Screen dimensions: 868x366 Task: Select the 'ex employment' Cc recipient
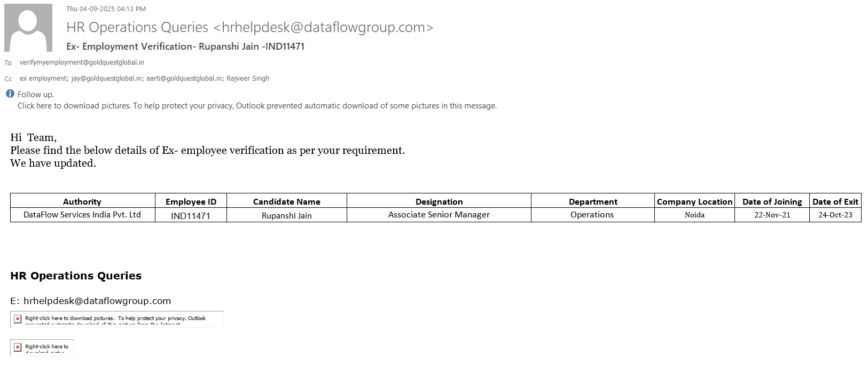[44, 79]
